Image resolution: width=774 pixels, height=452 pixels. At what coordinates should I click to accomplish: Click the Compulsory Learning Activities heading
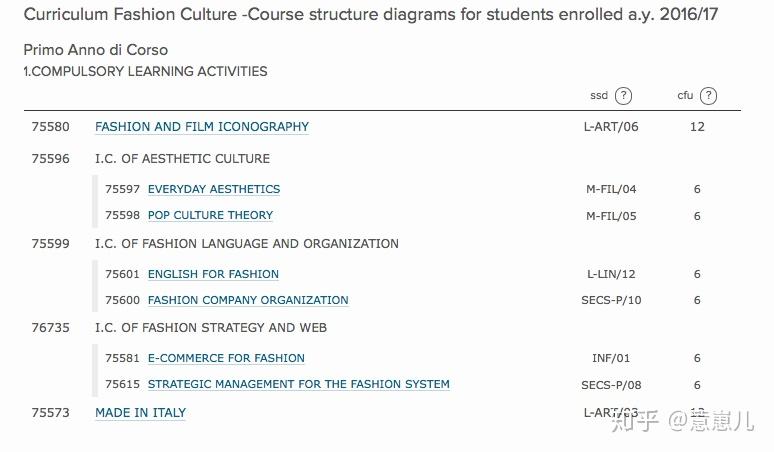[x=145, y=72]
